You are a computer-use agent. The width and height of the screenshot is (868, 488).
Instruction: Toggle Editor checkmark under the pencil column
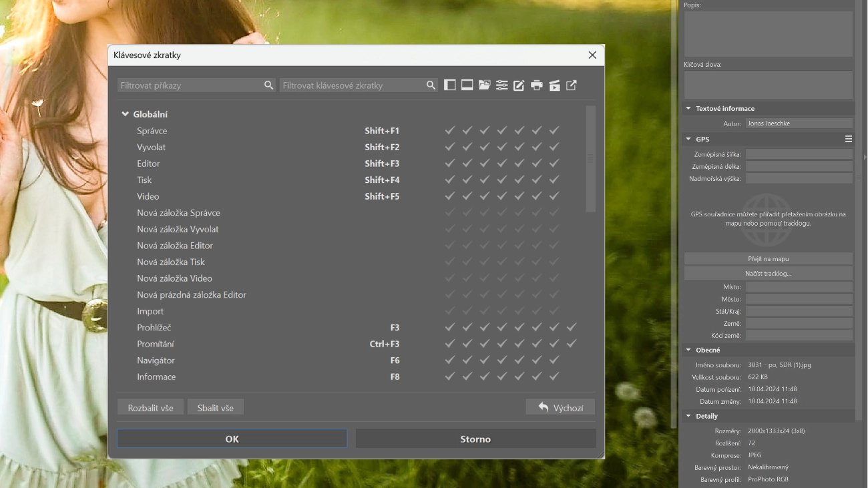coord(519,164)
